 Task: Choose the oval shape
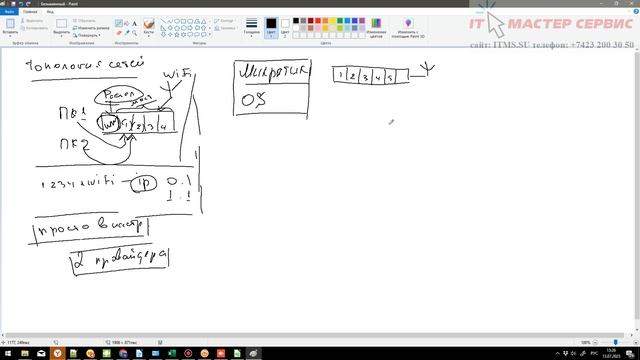(x=177, y=21)
